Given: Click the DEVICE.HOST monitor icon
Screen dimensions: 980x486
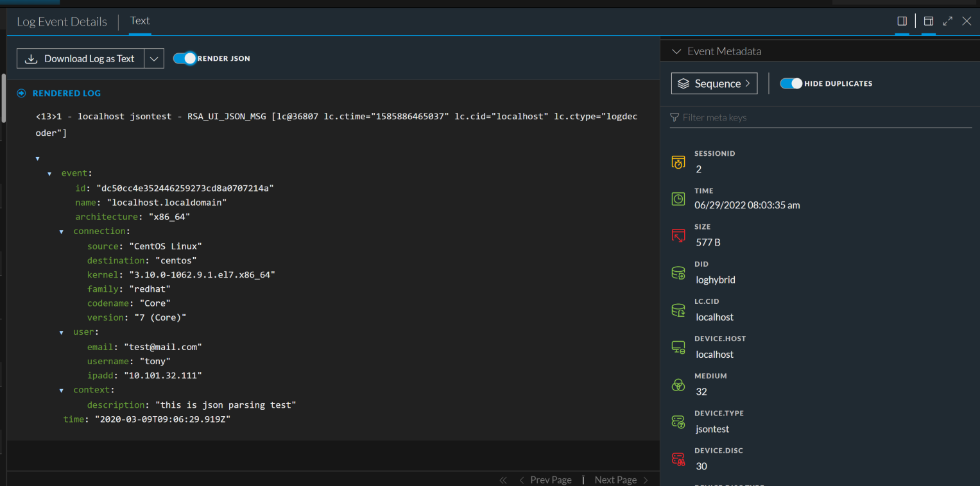Looking at the screenshot, I should click(x=678, y=347).
